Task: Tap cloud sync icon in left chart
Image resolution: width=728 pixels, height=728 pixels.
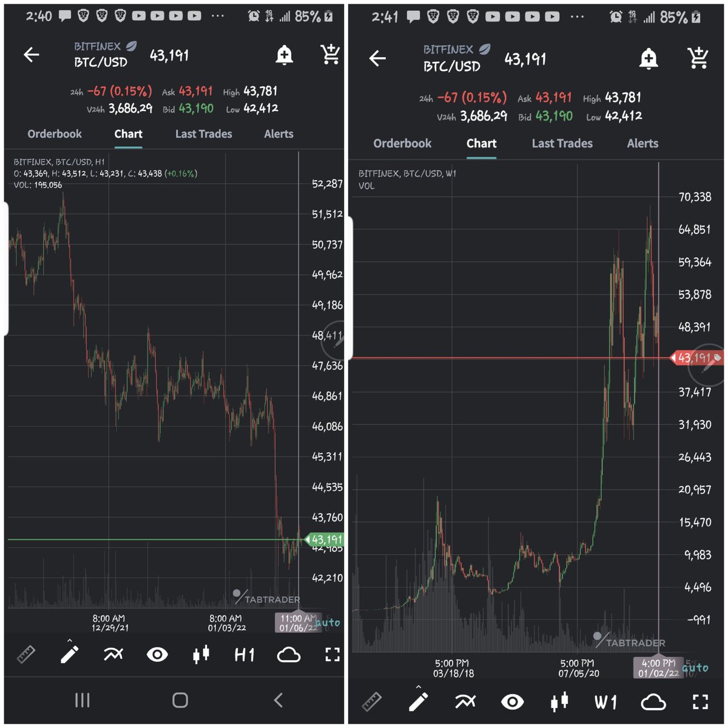Action: (288, 655)
